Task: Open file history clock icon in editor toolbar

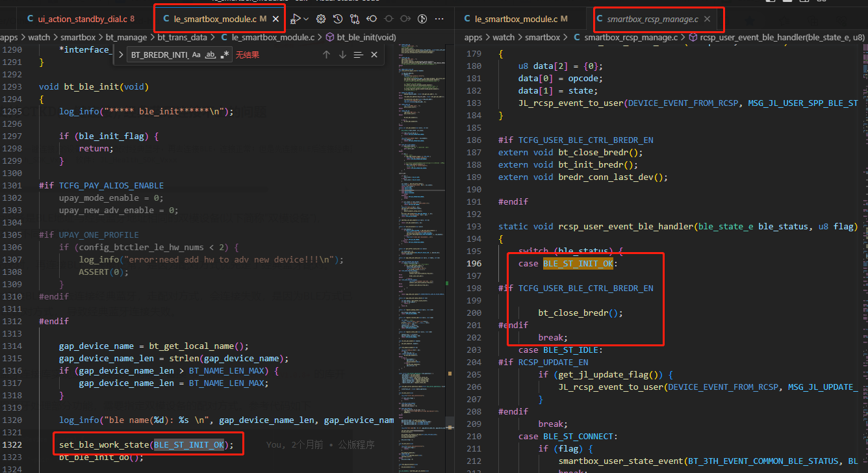Action: tap(338, 19)
